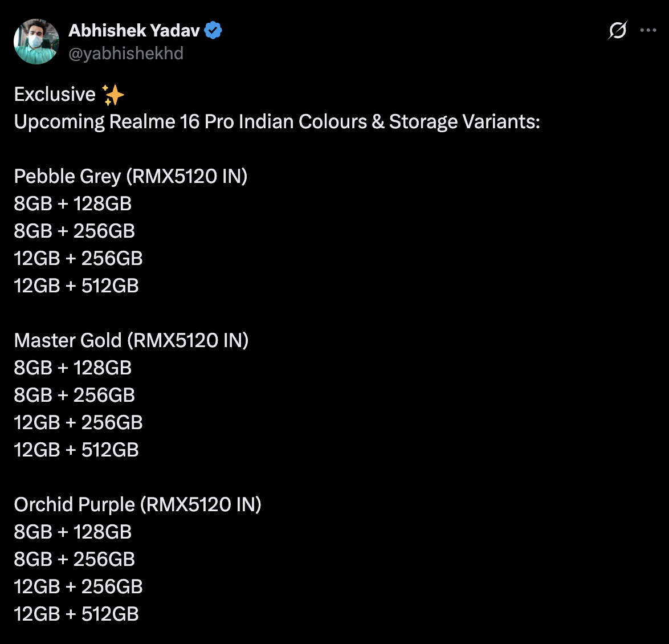Screen dimensions: 669x644
Task: Select the 12GB + 512GB line under Orchid Purple
Action: [76, 614]
